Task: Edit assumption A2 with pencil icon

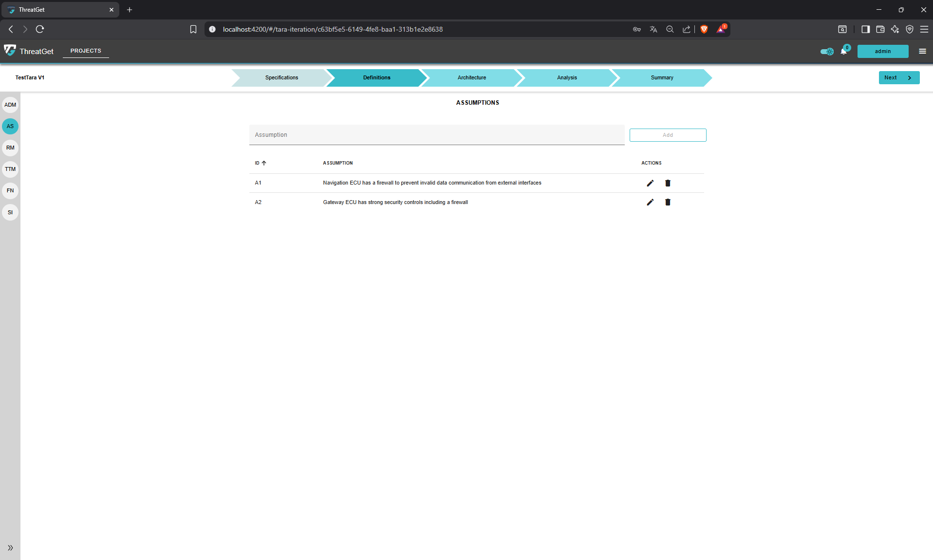Action: (x=650, y=202)
